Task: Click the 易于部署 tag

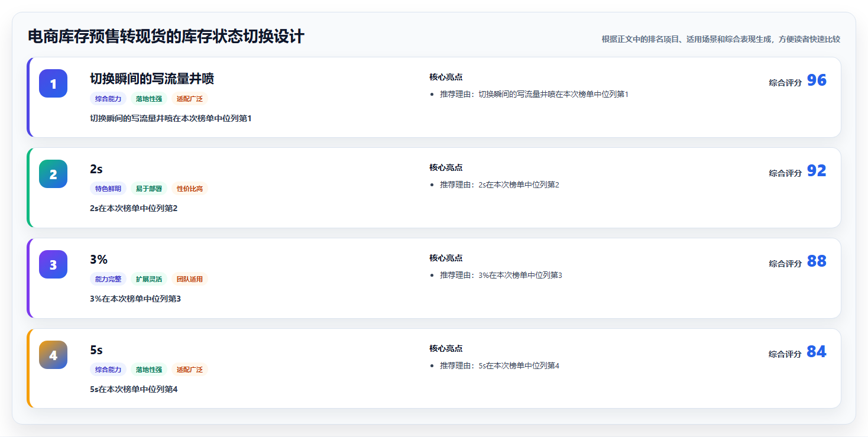Action: tap(149, 189)
